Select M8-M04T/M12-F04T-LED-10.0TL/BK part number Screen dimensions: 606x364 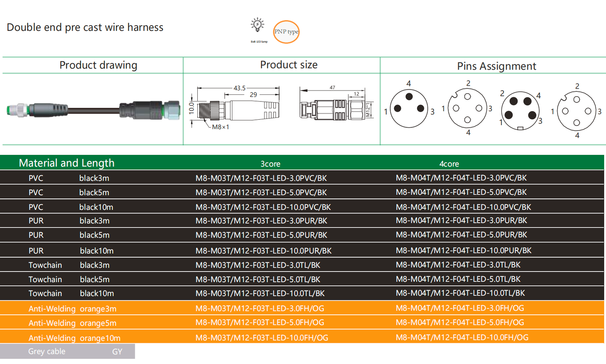461,293
